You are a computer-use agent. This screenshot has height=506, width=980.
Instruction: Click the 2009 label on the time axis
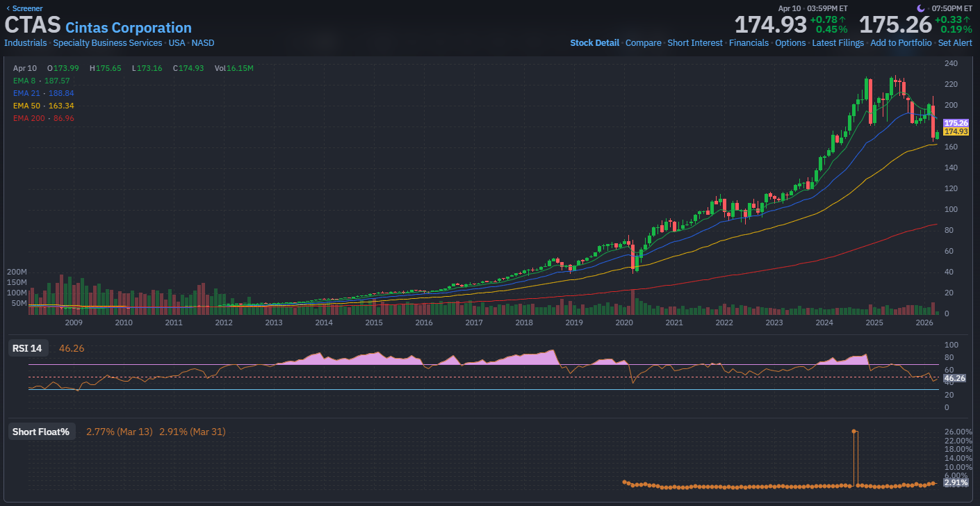[74, 323]
